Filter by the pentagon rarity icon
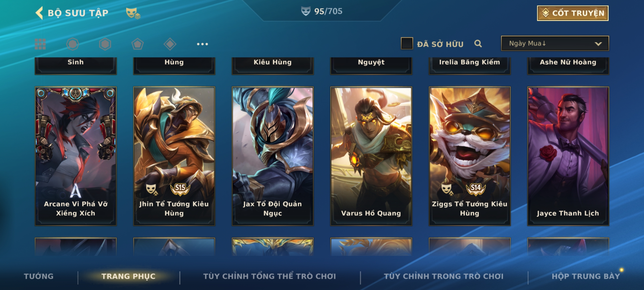 137,44
